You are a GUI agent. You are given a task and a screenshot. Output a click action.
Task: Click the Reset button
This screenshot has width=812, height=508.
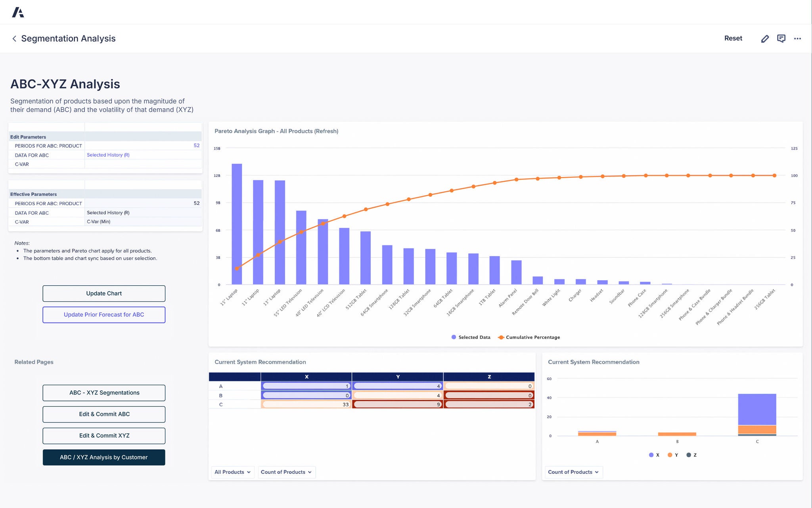[733, 38]
